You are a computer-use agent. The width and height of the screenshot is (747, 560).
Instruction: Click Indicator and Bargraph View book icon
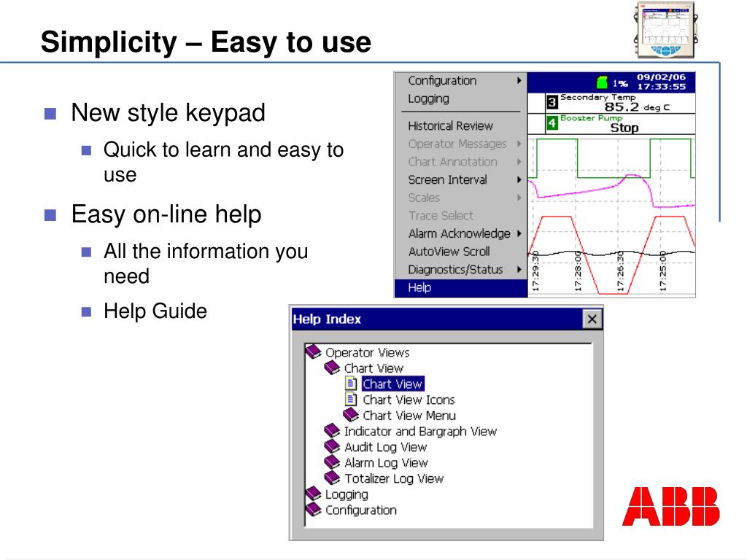tap(332, 430)
